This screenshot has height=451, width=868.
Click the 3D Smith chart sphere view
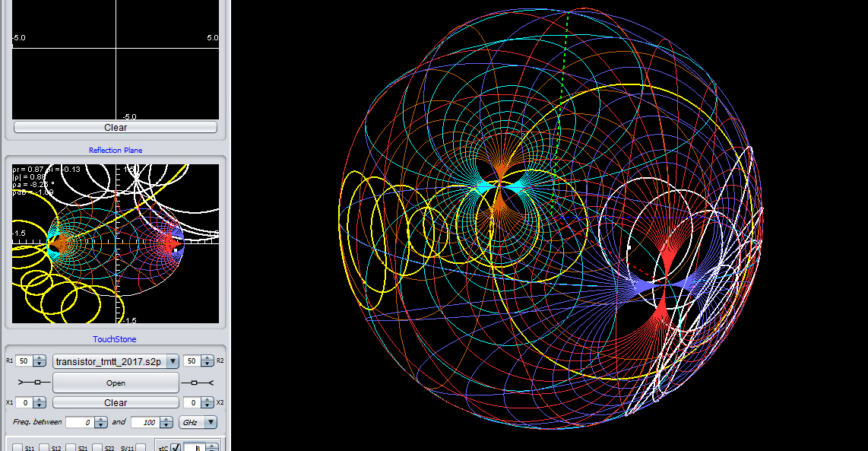click(551, 219)
